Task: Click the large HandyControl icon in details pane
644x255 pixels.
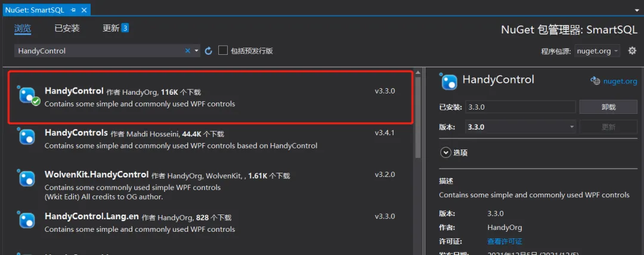Action: click(448, 81)
